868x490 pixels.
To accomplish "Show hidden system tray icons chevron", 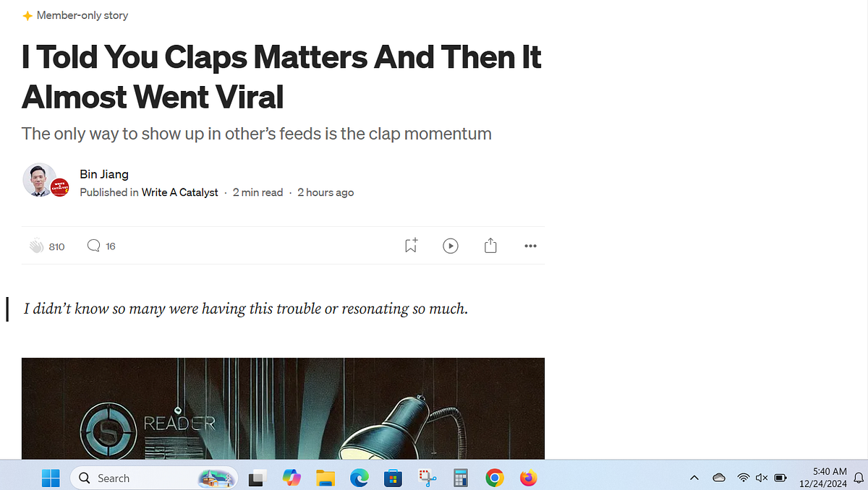I will click(694, 478).
